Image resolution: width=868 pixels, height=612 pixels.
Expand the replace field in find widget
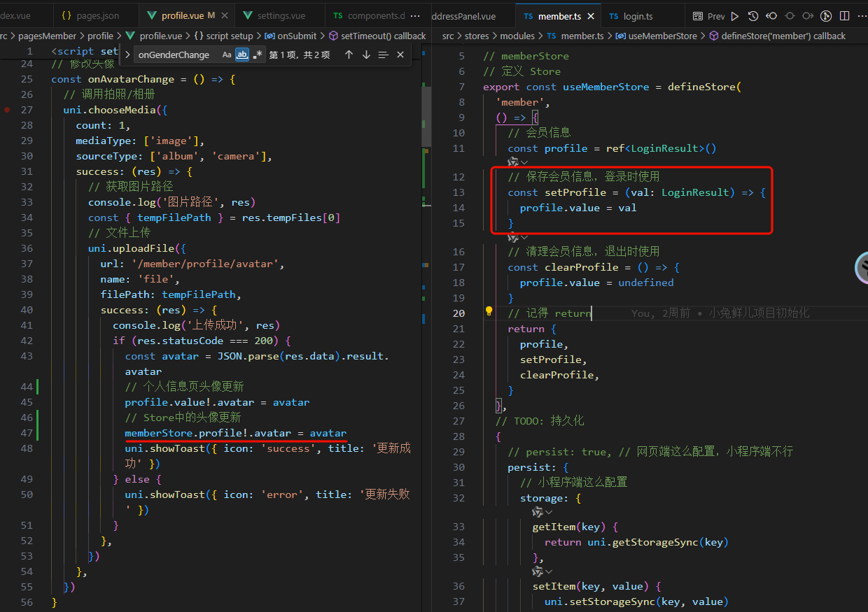tap(127, 55)
